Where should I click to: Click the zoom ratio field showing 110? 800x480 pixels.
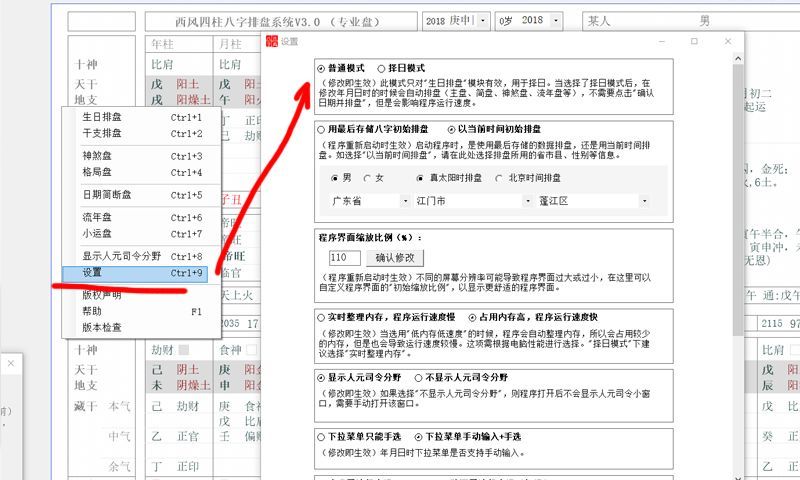pos(345,258)
